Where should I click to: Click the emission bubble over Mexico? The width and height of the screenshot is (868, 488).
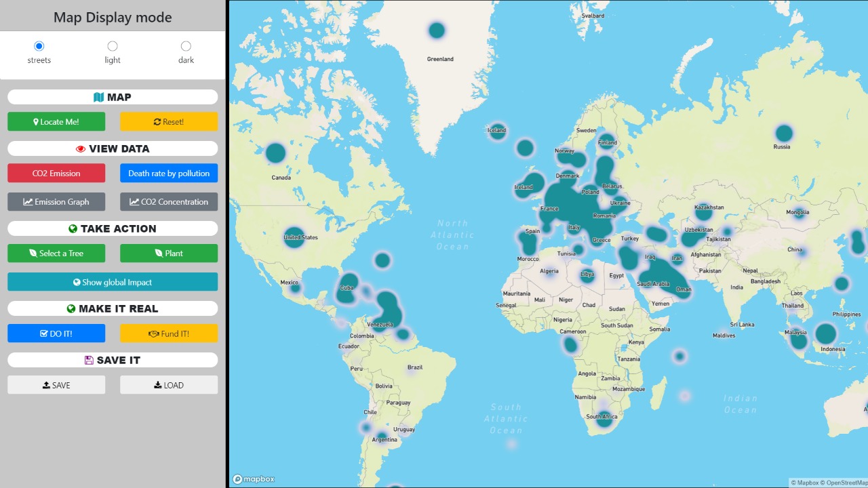point(295,288)
